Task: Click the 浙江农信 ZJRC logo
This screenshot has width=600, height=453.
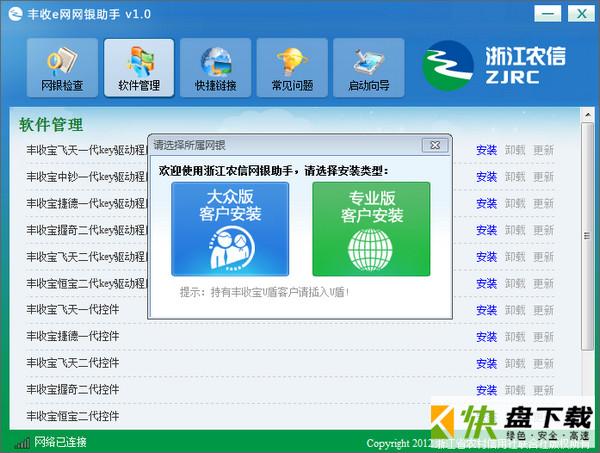Action: (x=494, y=66)
